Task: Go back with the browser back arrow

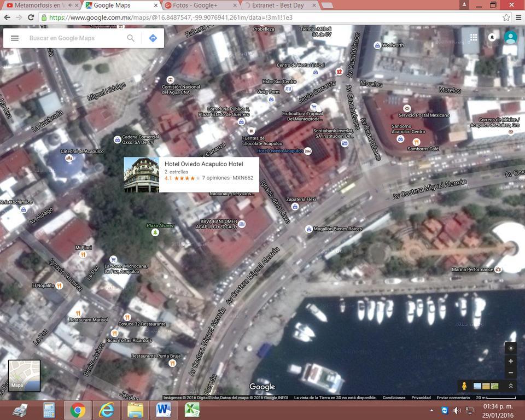Action: 7,17
